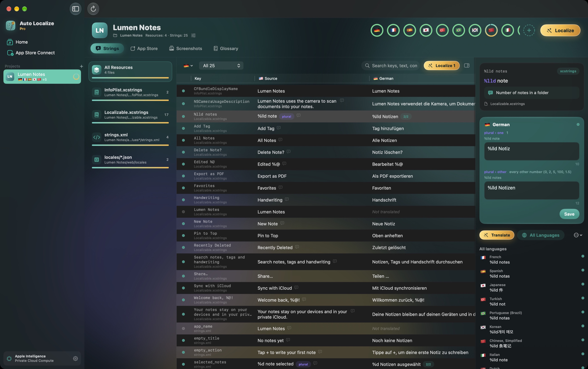
Task: Click the refresh circular arrow button
Action: pos(93,9)
